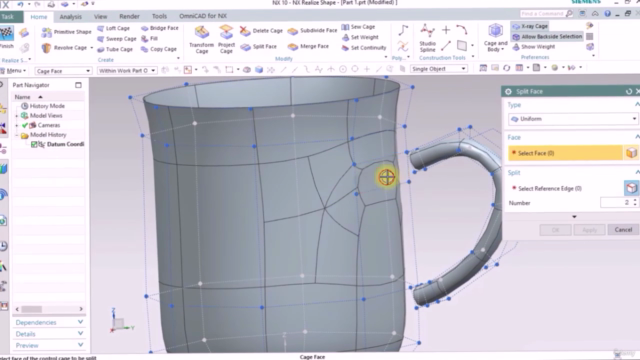Viewport: 640px width, 360px height.
Task: Open the Within Work Part dropdown
Action: (x=127, y=71)
